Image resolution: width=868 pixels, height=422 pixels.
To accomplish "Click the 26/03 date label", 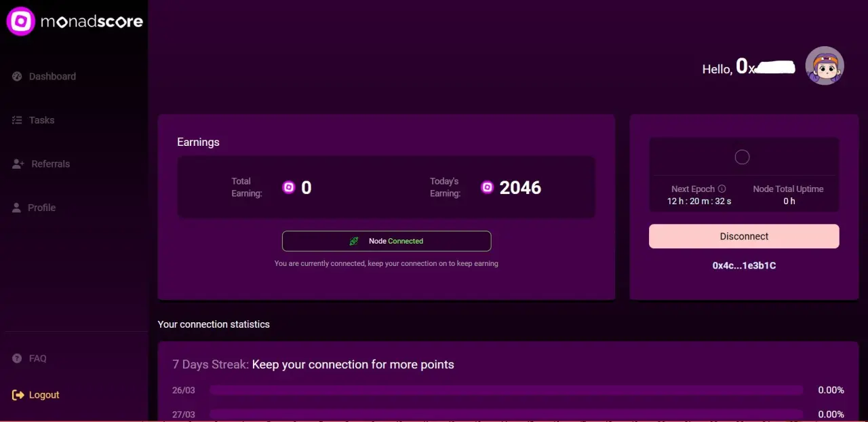I will (x=184, y=390).
